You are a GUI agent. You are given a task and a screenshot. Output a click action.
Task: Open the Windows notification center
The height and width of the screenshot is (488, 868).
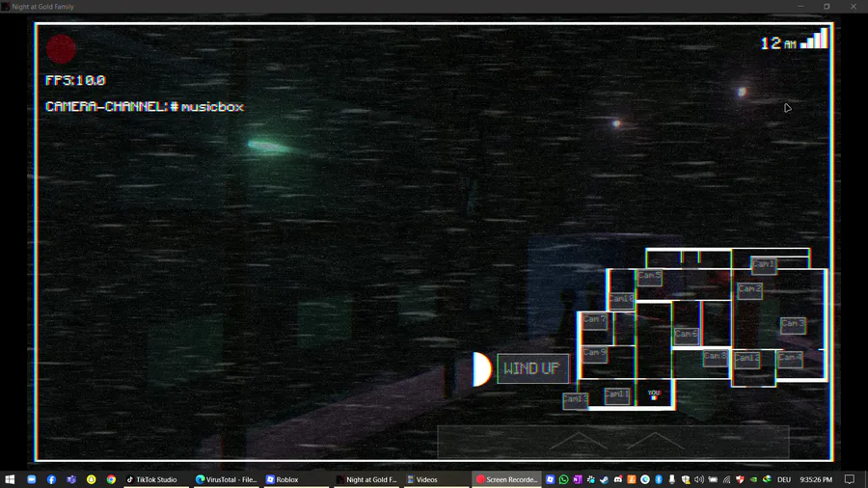point(850,479)
